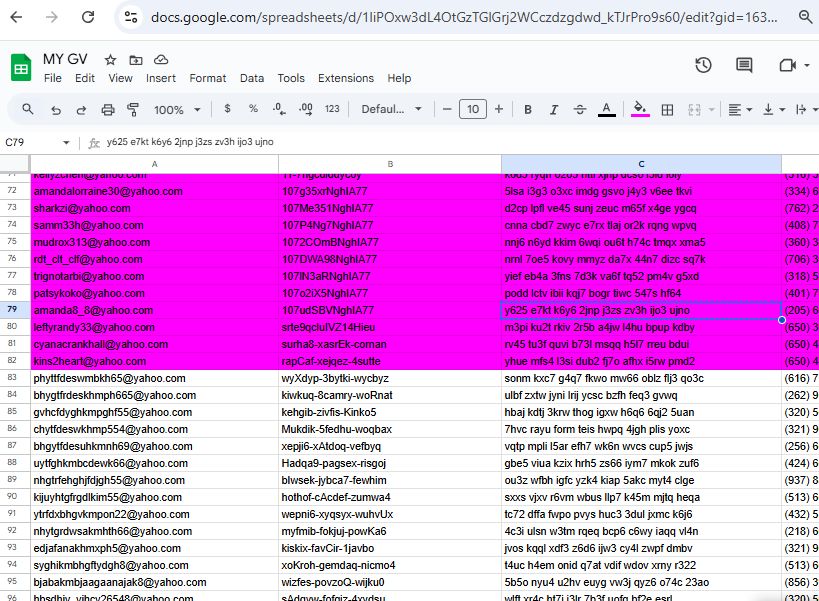Toggle strikethrough formatting

[x=580, y=110]
